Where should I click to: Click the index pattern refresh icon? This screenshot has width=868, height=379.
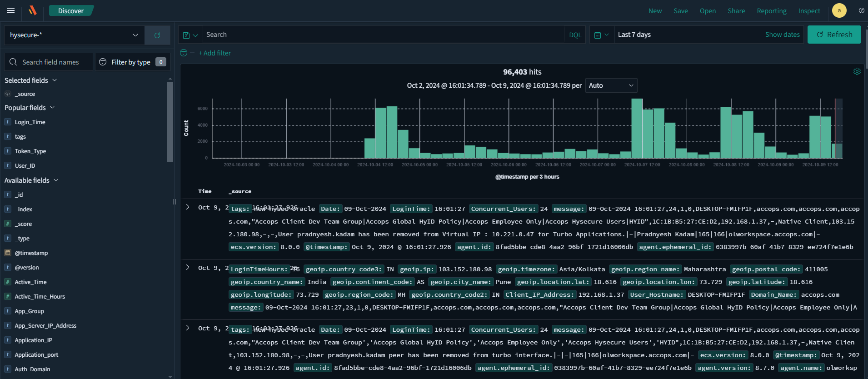tap(157, 35)
